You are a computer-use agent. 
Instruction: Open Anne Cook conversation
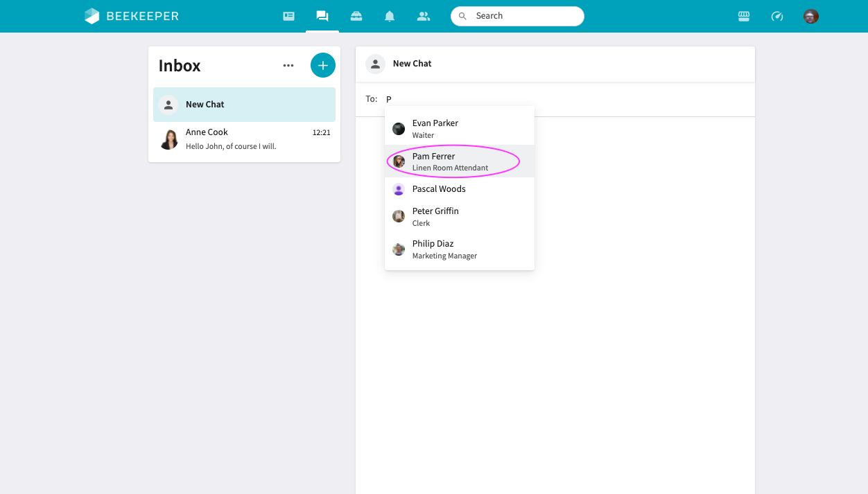[x=244, y=139]
